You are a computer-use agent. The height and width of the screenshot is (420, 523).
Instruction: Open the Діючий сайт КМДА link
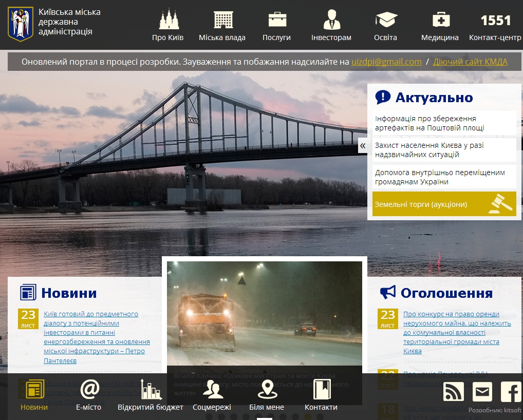pyautogui.click(x=470, y=62)
